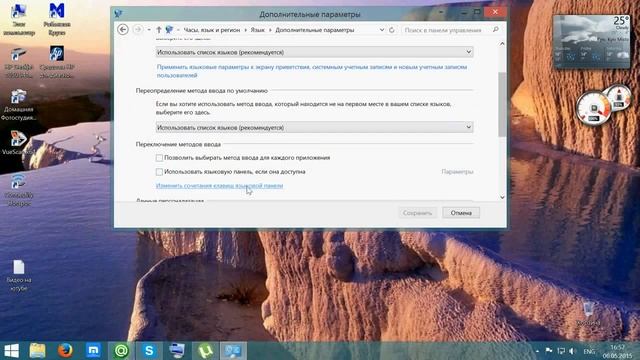Select the 'Видео на ютубе' file icon
Image resolution: width=640 pixels, height=360 pixels.
[x=19, y=276]
